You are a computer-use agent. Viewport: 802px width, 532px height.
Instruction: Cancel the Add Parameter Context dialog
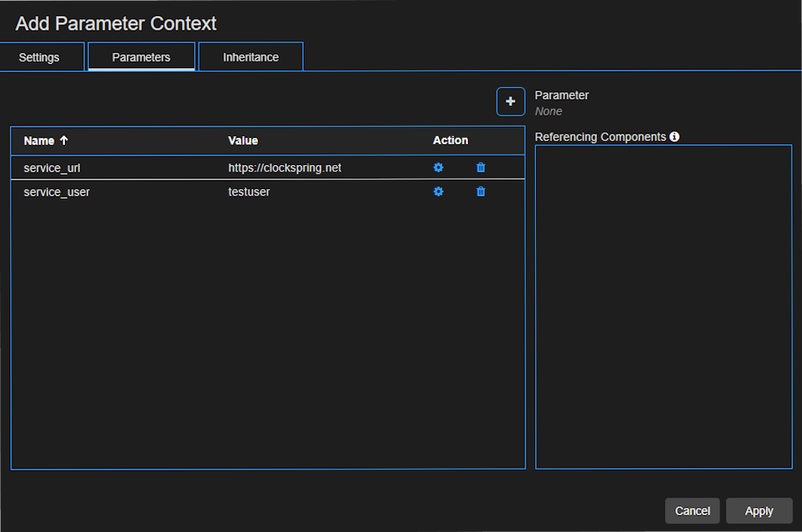pyautogui.click(x=691, y=510)
